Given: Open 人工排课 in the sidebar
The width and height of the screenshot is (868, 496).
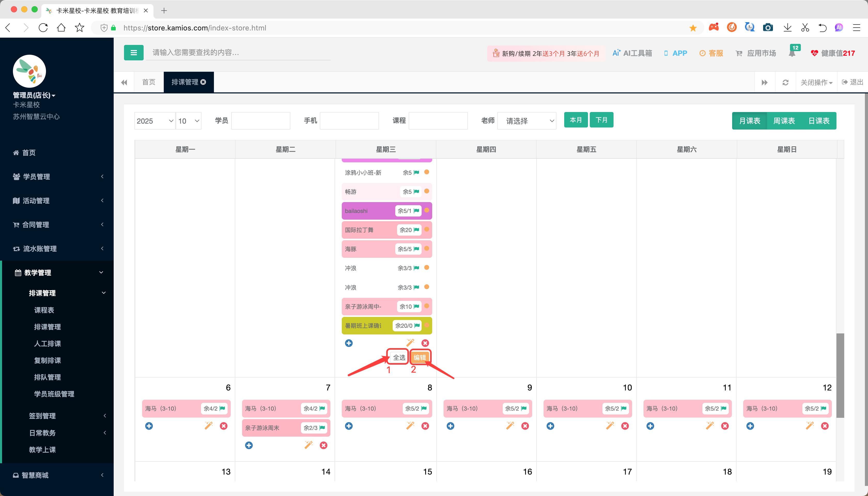Looking at the screenshot, I should pyautogui.click(x=47, y=343).
